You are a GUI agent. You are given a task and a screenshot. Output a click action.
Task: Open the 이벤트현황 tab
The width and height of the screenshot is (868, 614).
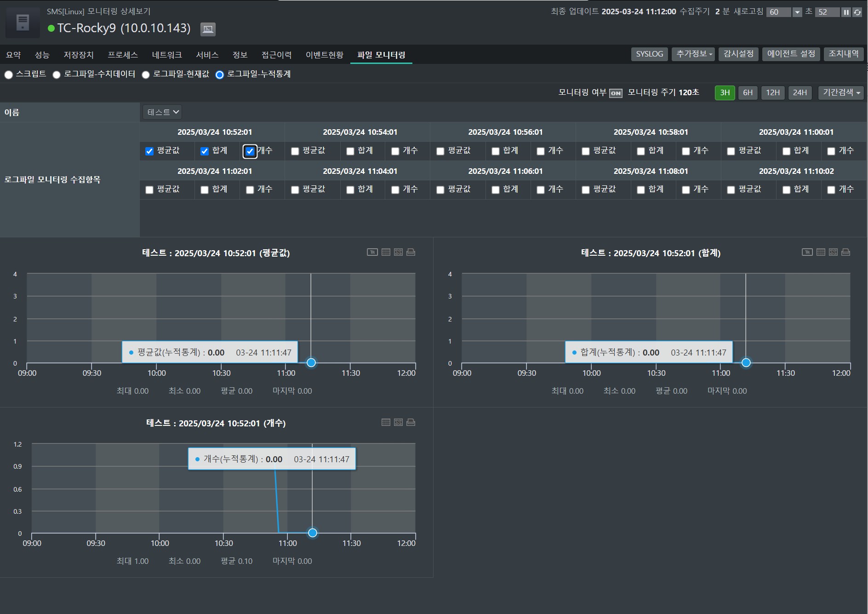[x=325, y=55]
